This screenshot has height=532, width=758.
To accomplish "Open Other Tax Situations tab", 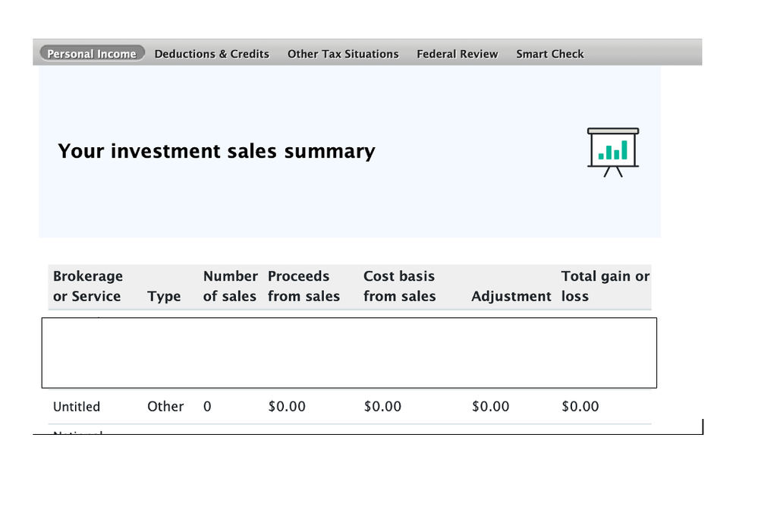I will [x=343, y=54].
